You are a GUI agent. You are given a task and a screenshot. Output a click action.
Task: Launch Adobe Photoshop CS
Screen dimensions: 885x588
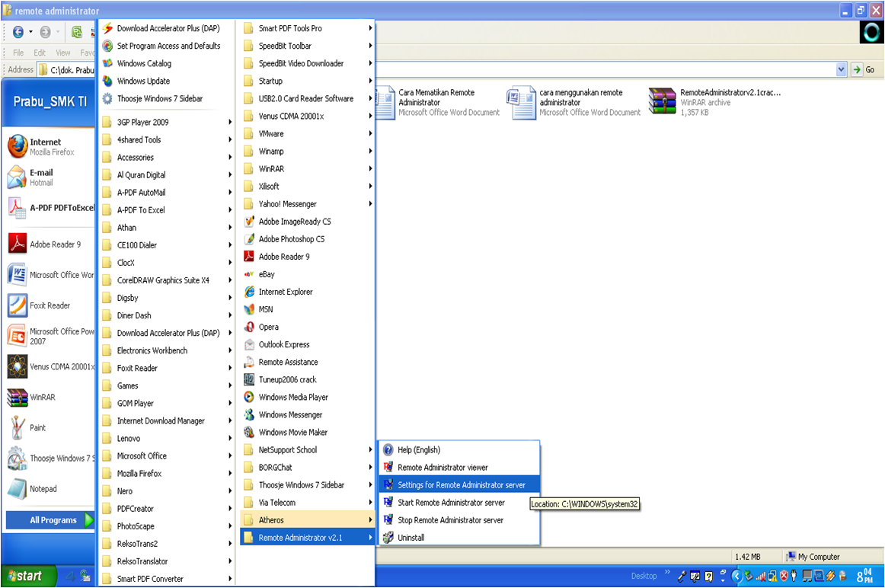coord(308,238)
